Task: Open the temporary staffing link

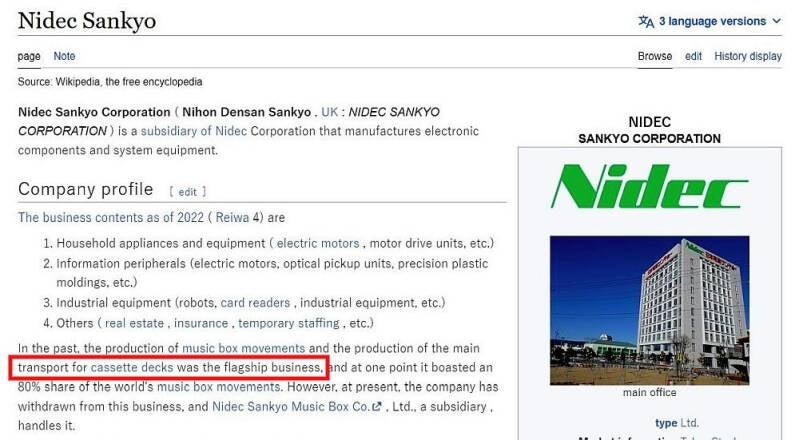Action: [288, 323]
